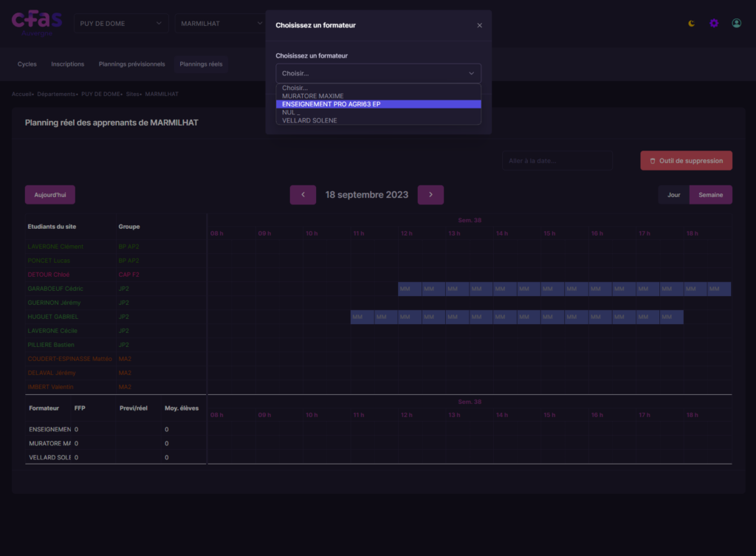Switch to Semaine view
Viewport: 756px width, 556px height.
(711, 195)
